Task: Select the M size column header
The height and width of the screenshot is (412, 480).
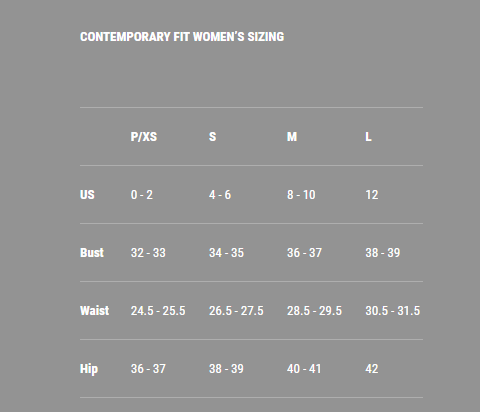Action: [x=292, y=137]
